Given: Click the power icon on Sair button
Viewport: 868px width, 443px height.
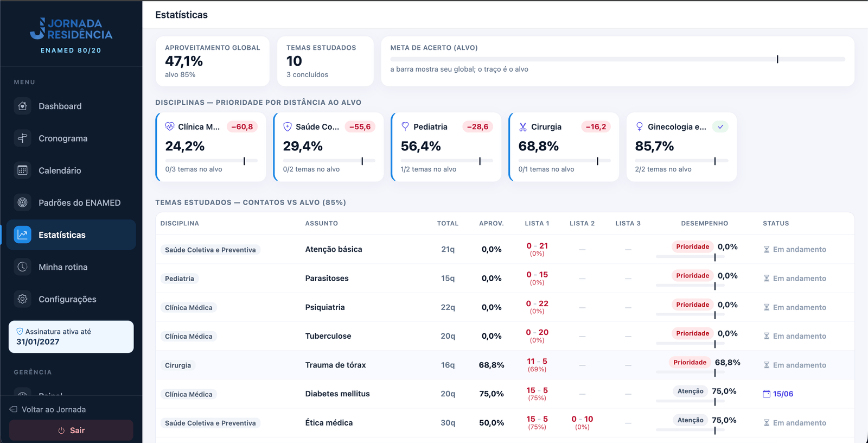Looking at the screenshot, I should [61, 431].
